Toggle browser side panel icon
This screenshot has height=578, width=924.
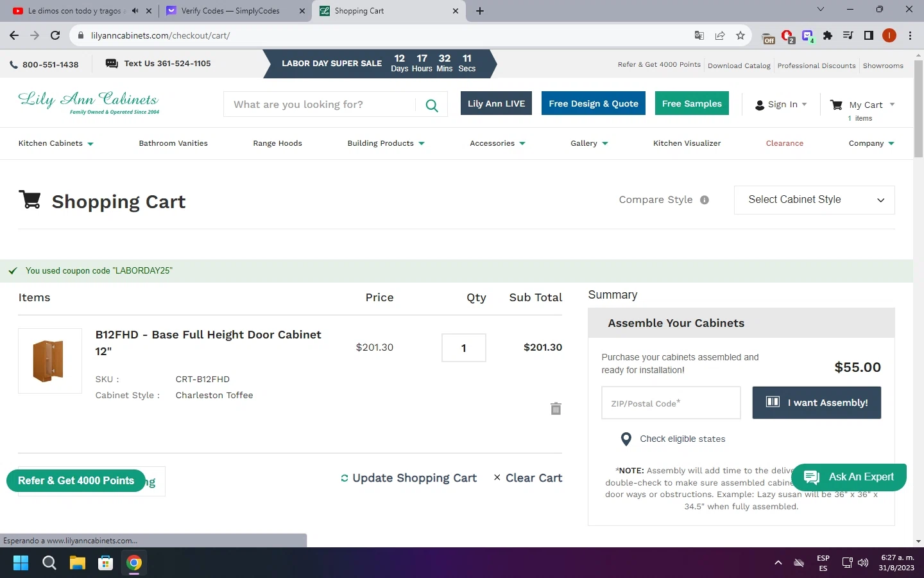point(869,35)
